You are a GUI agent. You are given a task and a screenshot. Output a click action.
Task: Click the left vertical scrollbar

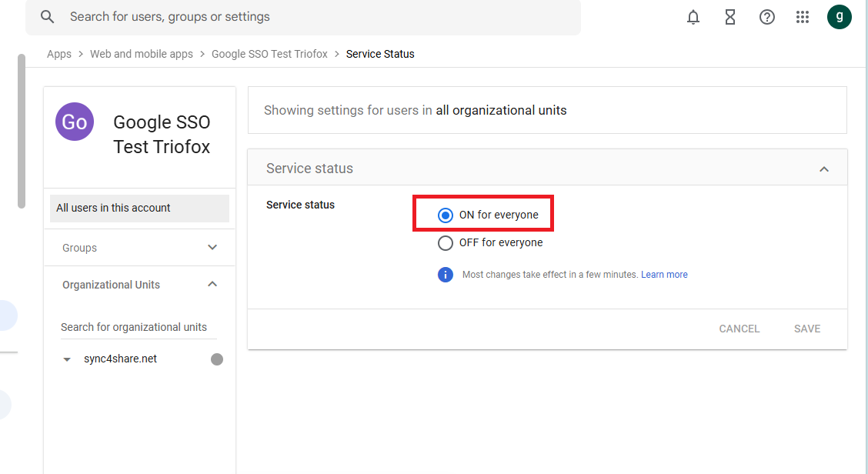tap(22, 132)
